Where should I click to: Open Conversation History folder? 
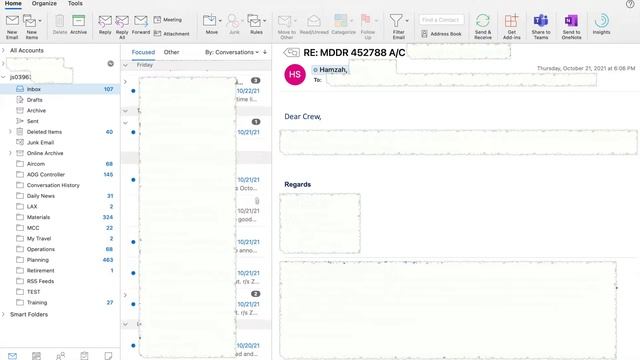coord(60,185)
